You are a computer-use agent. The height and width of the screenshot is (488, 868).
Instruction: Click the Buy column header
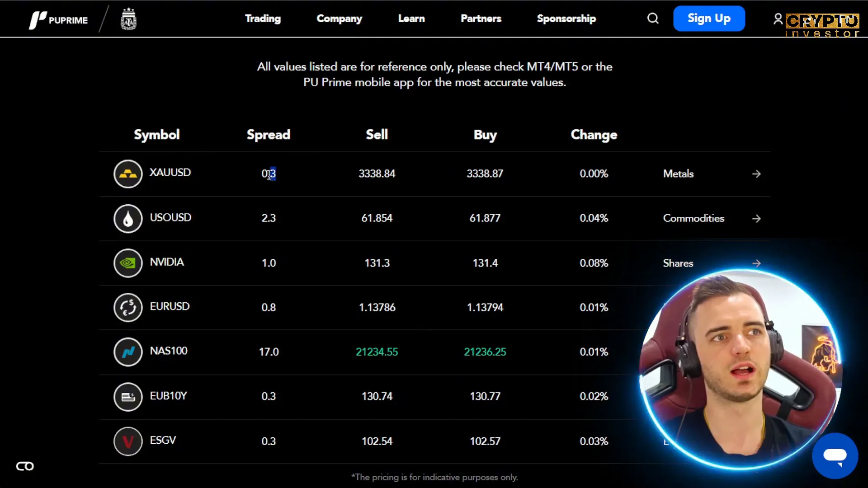[x=485, y=135]
